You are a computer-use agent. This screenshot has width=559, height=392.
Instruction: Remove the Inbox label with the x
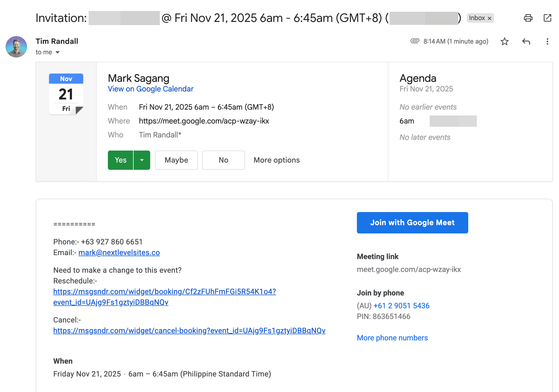(489, 18)
